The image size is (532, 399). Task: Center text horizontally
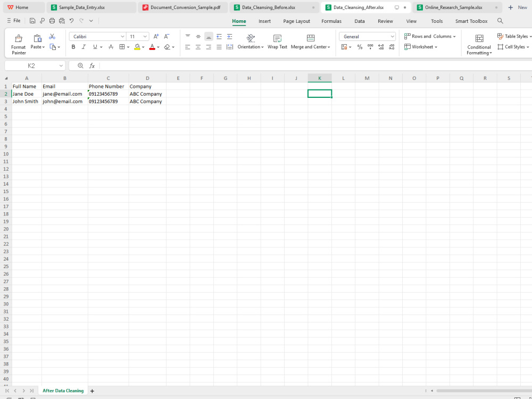point(198,47)
